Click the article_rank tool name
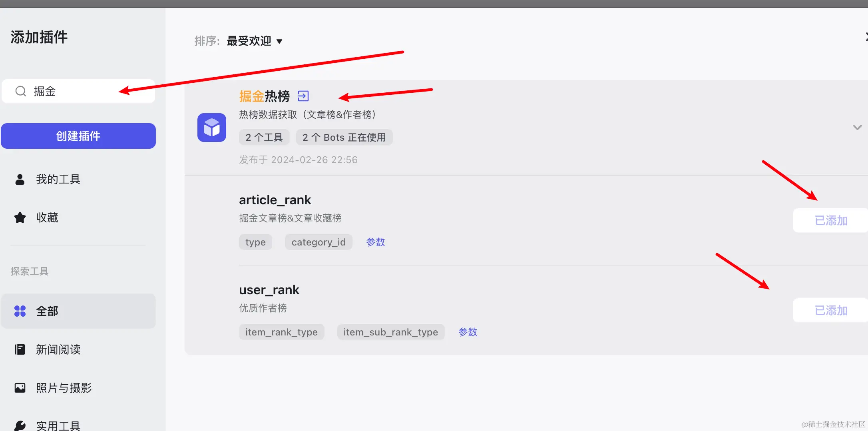Image resolution: width=868 pixels, height=431 pixels. (275, 200)
